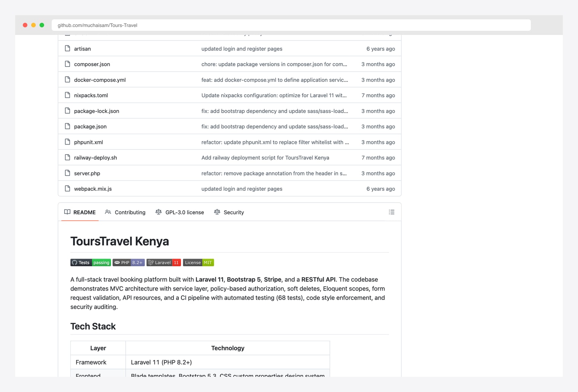Open docker-compose.yml file
The width and height of the screenshot is (578, 392).
click(100, 80)
